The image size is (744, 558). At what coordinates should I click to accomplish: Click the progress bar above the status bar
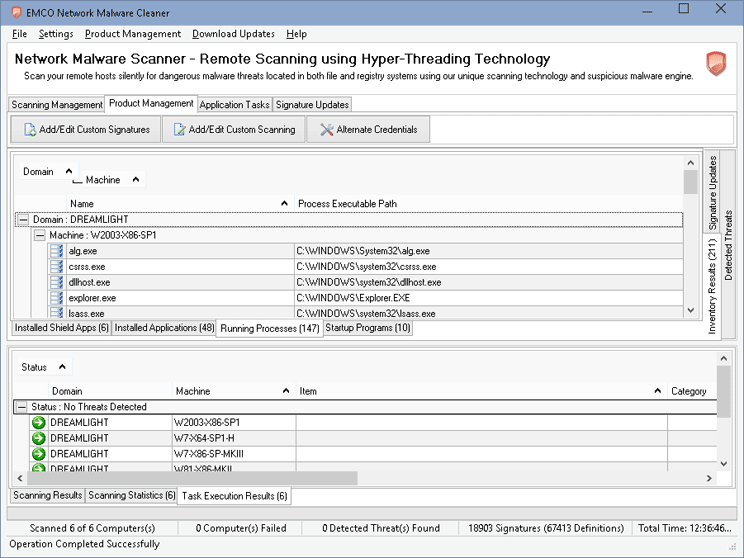click(372, 513)
